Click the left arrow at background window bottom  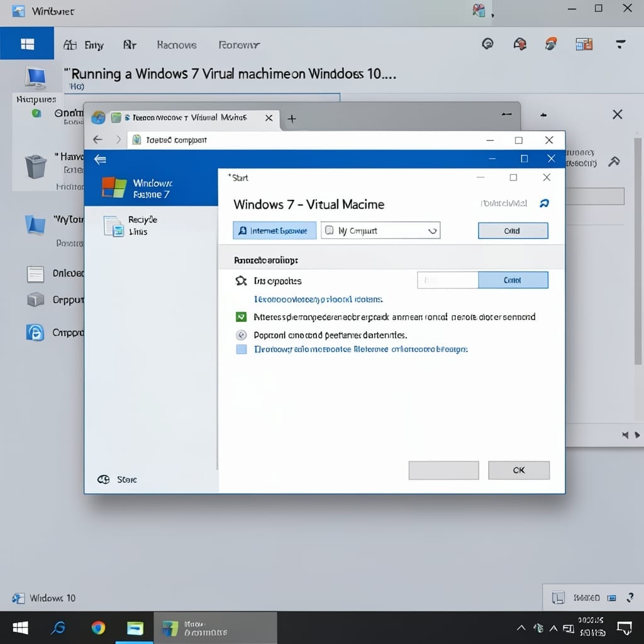[625, 435]
